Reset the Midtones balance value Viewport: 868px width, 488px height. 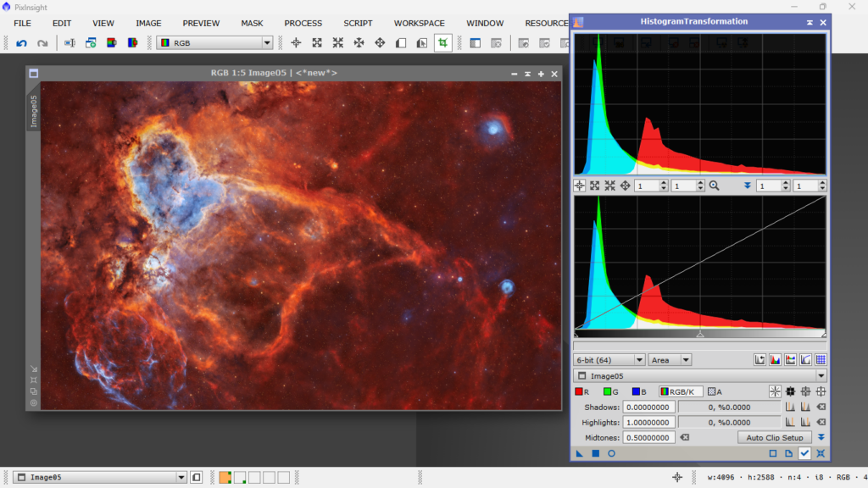[685, 438]
